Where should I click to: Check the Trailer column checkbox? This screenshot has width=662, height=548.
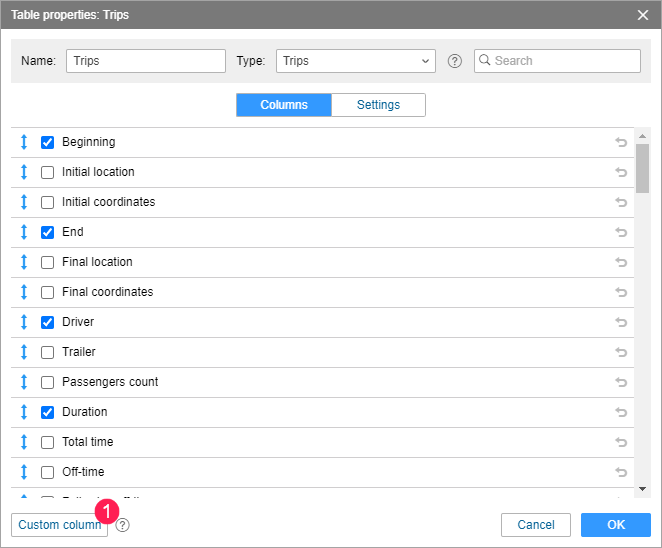click(x=47, y=352)
